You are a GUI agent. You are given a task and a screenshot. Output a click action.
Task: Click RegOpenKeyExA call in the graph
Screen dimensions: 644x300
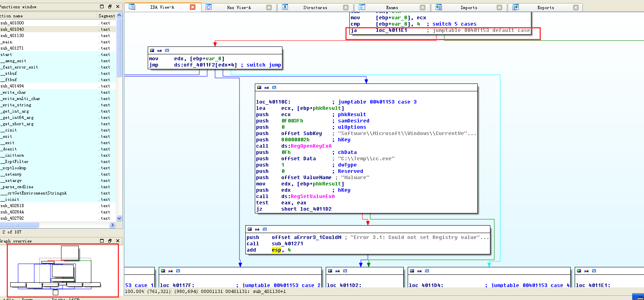coord(311,146)
